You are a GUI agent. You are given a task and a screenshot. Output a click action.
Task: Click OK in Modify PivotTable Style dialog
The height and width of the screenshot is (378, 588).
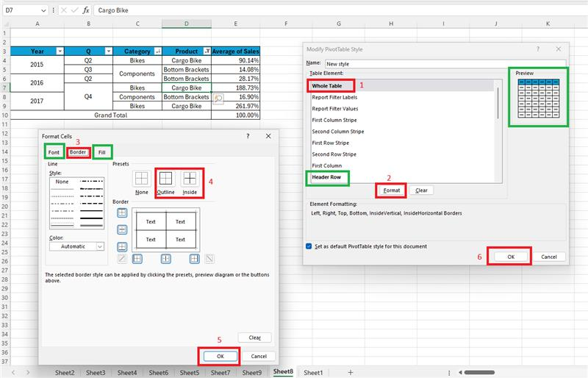click(511, 257)
